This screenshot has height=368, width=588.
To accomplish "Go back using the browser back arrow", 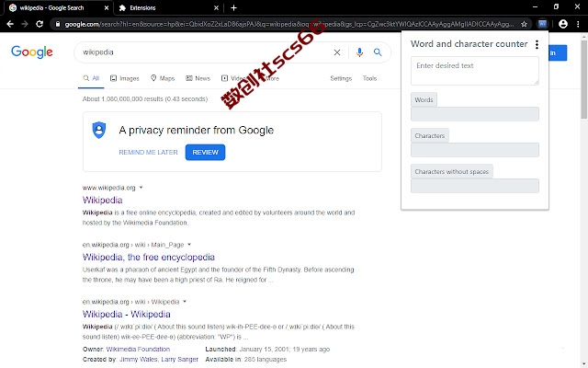I will pyautogui.click(x=10, y=24).
